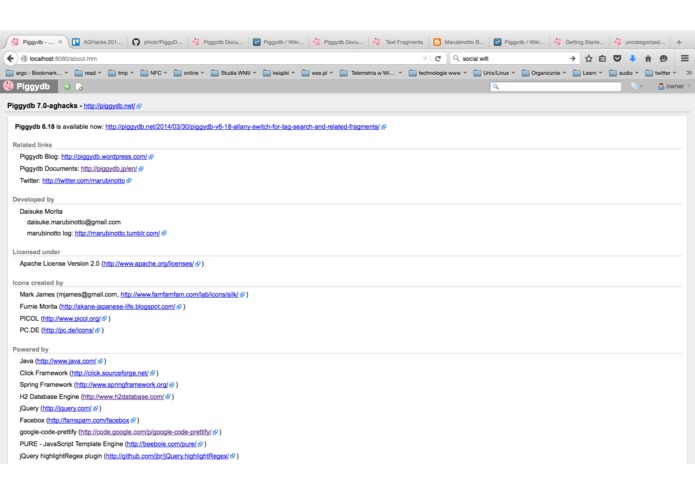This screenshot has width=695, height=494.
Task: Click the browser back arrow button
Action: [x=10, y=58]
